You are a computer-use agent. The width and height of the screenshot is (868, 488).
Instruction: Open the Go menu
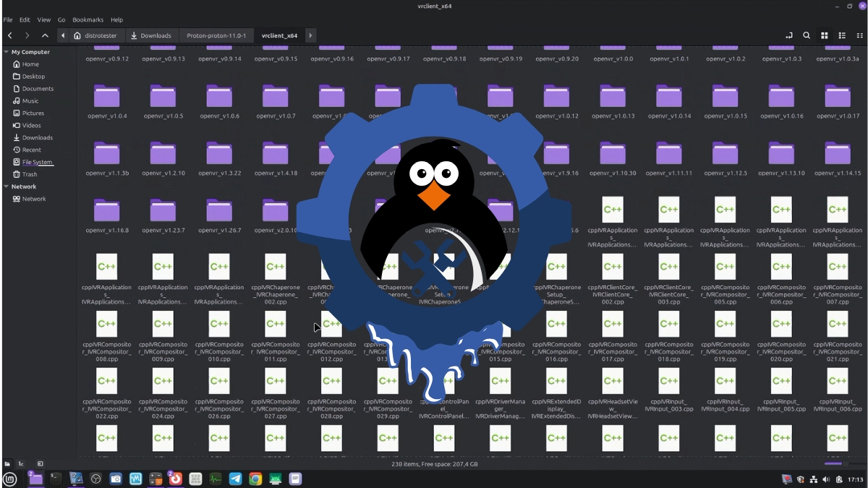point(61,20)
